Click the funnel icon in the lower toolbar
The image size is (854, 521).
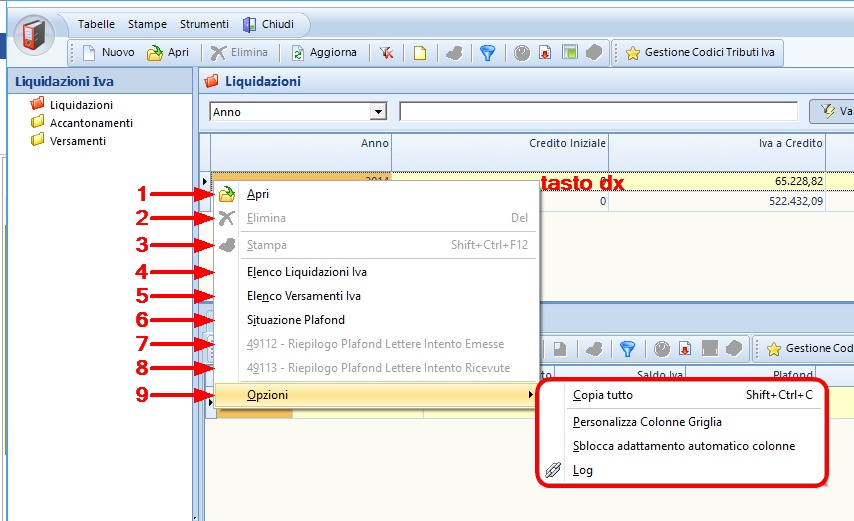coord(627,348)
